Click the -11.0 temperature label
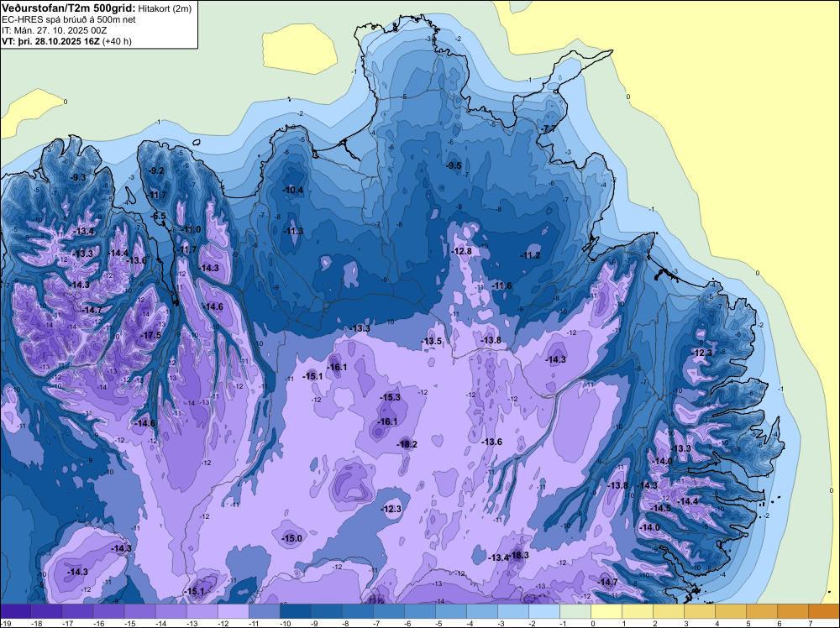This screenshot has width=840, height=628. 191,230
